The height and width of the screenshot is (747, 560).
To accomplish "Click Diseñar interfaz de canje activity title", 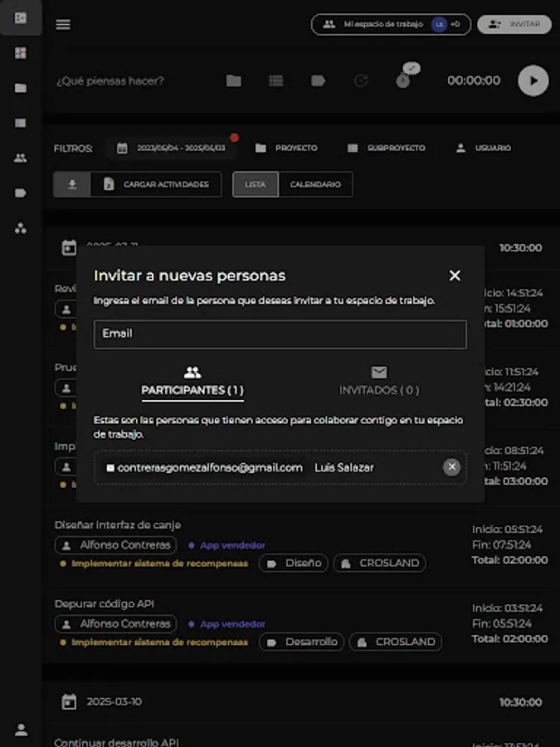I will [x=118, y=525].
